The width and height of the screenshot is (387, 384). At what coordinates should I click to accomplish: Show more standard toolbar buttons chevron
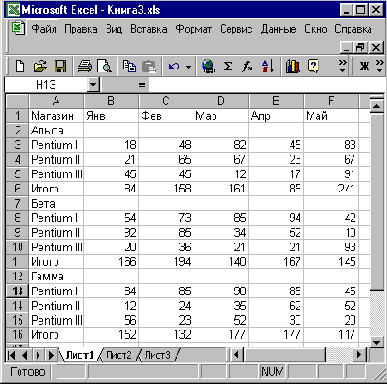(x=342, y=66)
